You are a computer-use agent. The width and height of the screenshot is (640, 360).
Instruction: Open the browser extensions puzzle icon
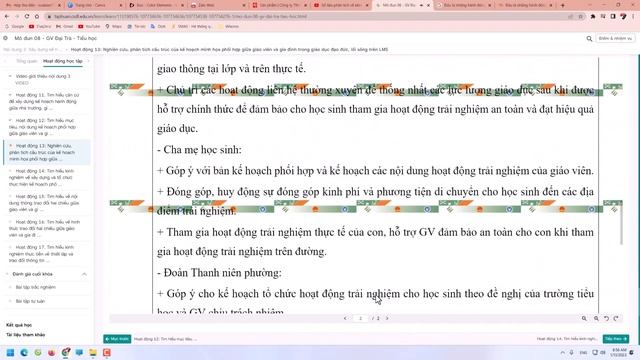(593, 16)
